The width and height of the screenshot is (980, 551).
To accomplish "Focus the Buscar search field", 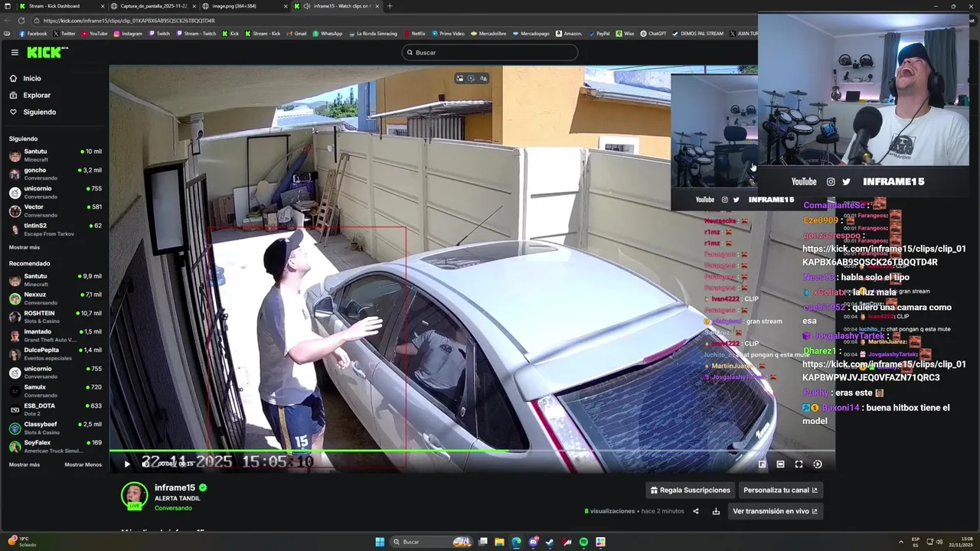I will pos(490,52).
